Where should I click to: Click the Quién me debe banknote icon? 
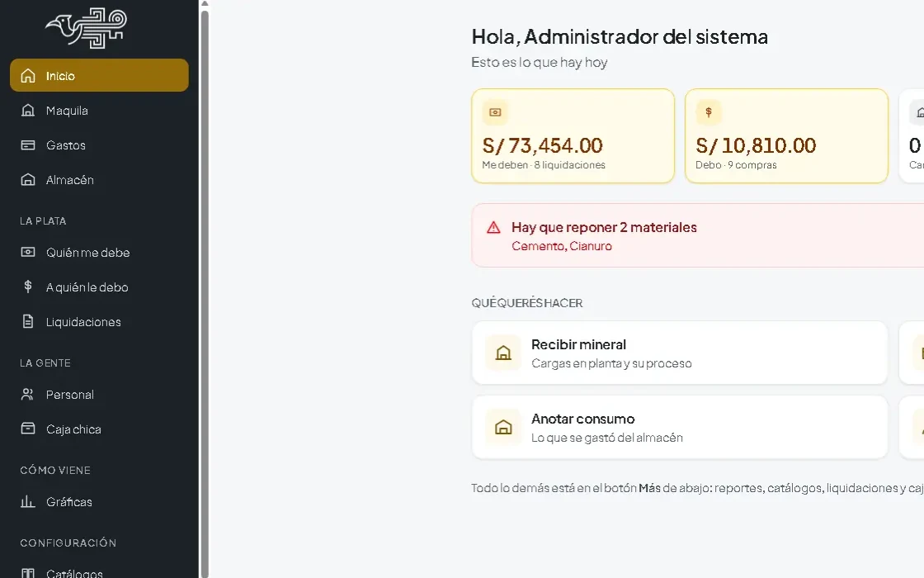(x=28, y=253)
